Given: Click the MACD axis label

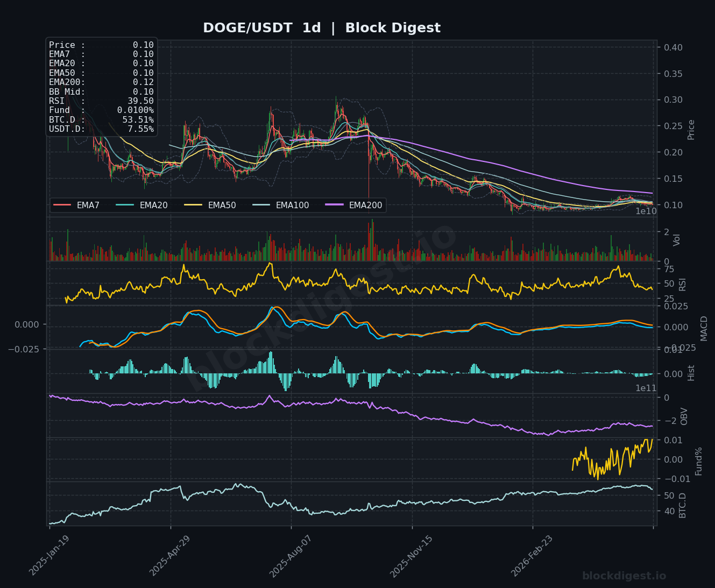Looking at the screenshot, I should tap(704, 328).
